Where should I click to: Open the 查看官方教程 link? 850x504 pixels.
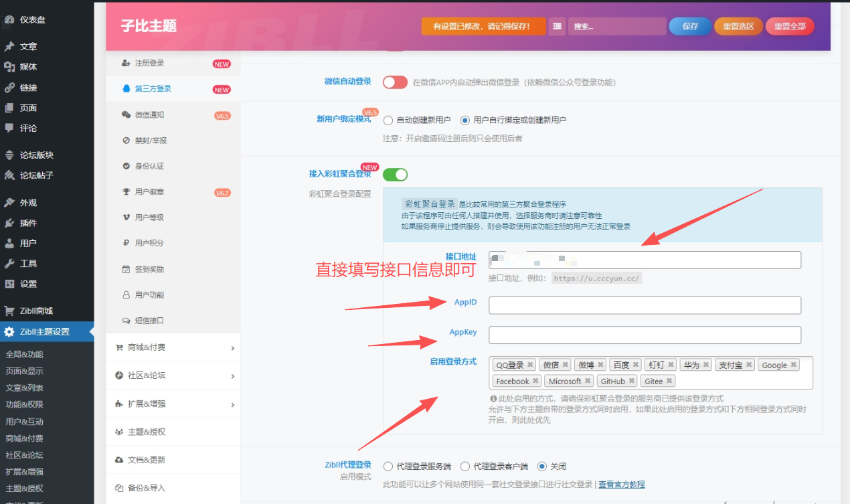click(x=621, y=485)
